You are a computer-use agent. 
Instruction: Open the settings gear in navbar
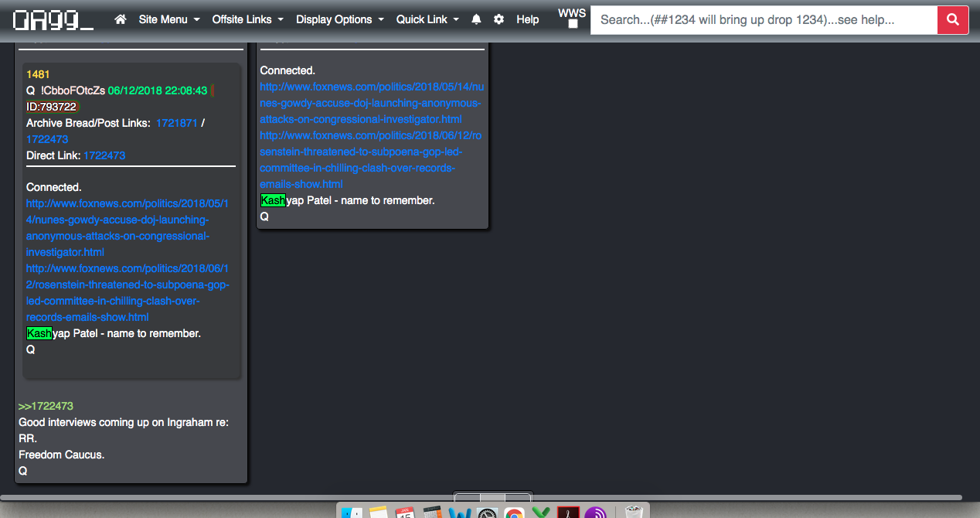(x=499, y=19)
